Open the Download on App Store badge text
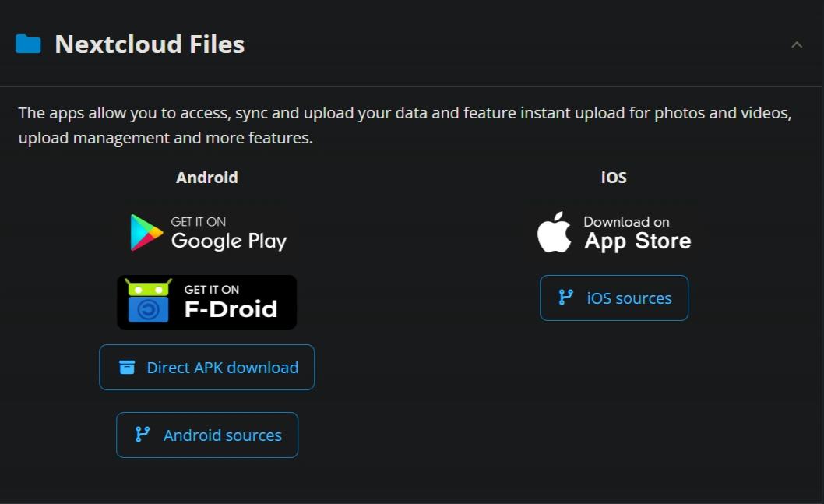 tap(637, 234)
